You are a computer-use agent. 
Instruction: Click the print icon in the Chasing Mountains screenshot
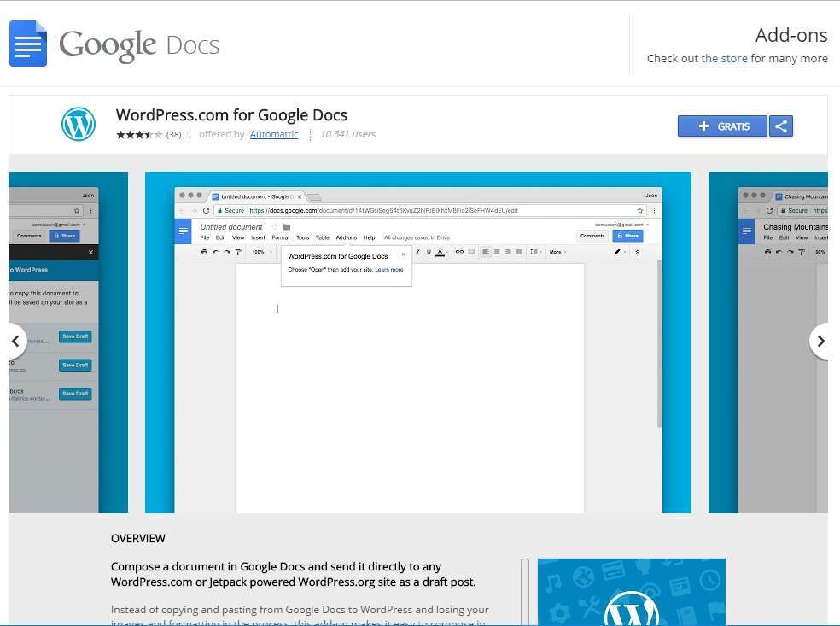pos(767,252)
